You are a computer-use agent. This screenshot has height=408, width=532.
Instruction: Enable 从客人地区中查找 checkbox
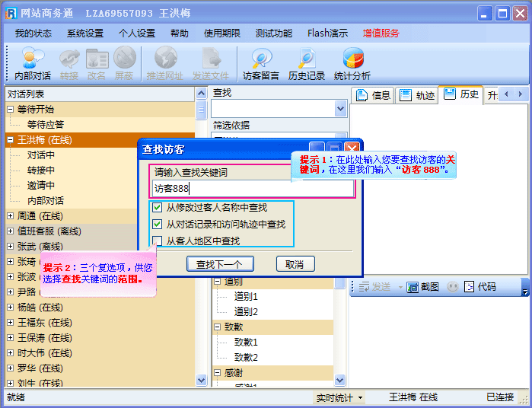click(x=157, y=241)
